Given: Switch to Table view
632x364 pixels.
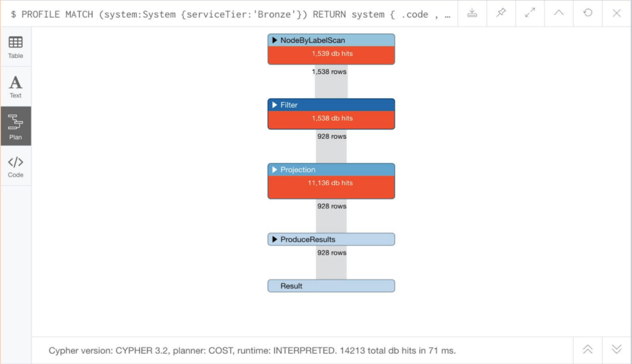Looking at the screenshot, I should (x=16, y=47).
